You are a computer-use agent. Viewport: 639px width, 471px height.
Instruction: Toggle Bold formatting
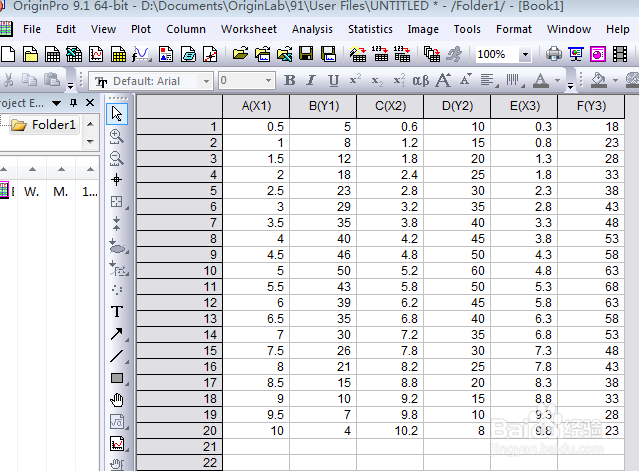[289, 80]
